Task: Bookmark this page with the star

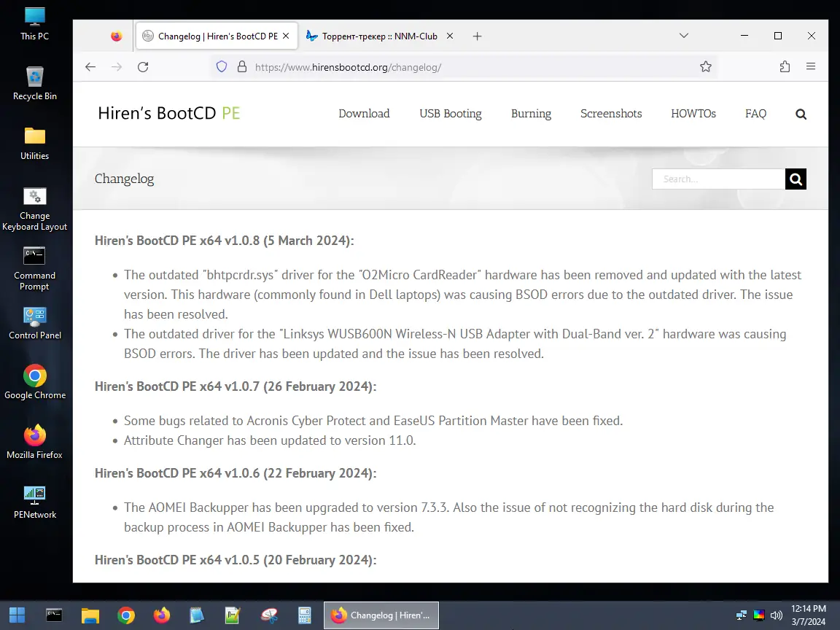Action: pos(706,67)
